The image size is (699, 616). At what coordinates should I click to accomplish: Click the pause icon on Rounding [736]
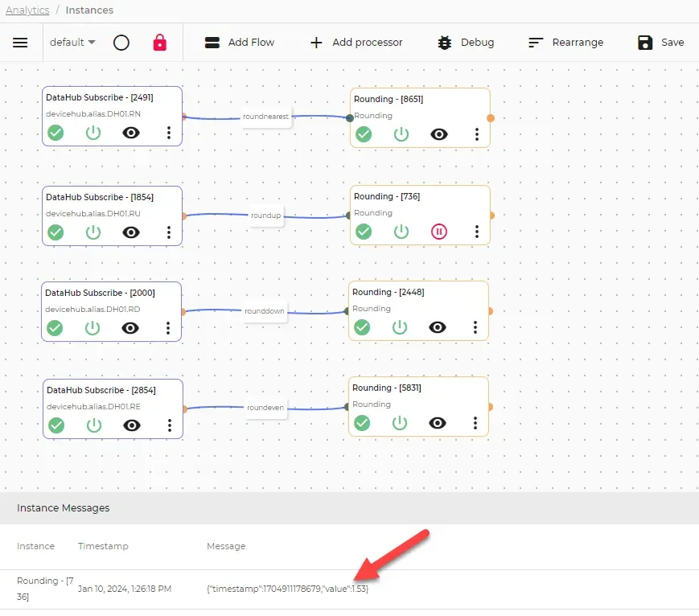click(x=439, y=232)
